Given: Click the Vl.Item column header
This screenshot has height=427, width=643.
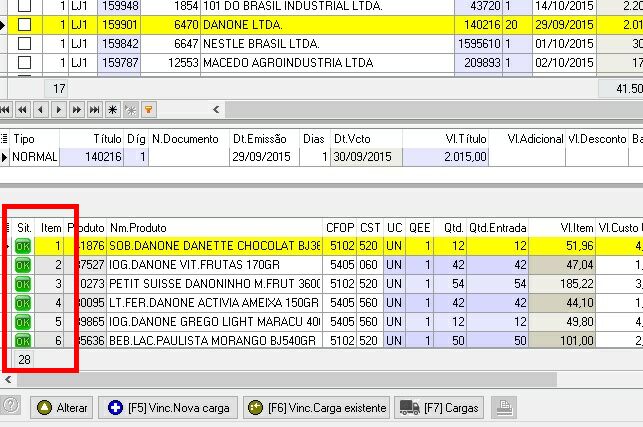Looking at the screenshot, I should click(x=562, y=228).
